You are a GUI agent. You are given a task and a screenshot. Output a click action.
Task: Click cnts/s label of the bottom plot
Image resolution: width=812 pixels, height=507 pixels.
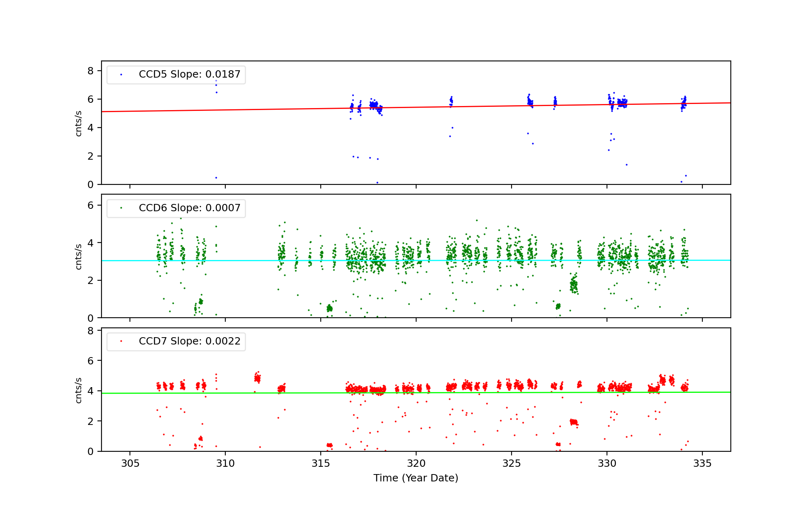pyautogui.click(x=78, y=390)
